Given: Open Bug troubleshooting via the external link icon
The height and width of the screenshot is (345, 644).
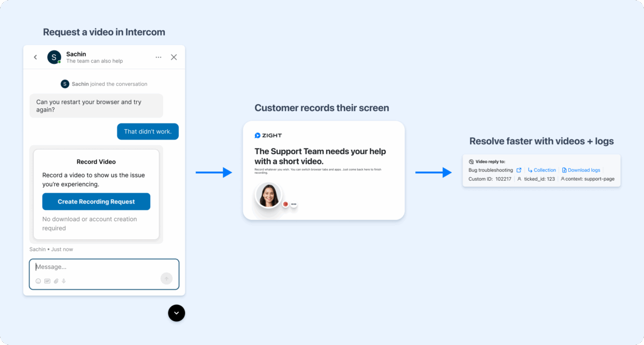Looking at the screenshot, I should click(519, 170).
